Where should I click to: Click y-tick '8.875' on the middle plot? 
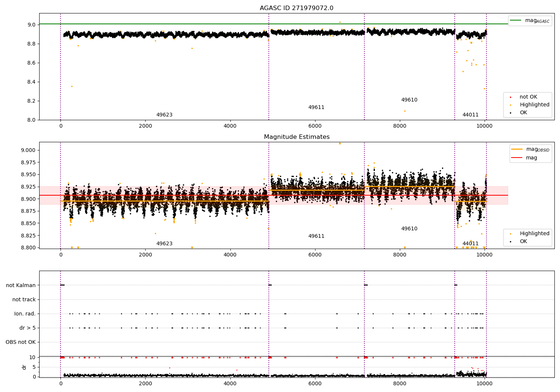tap(28, 211)
